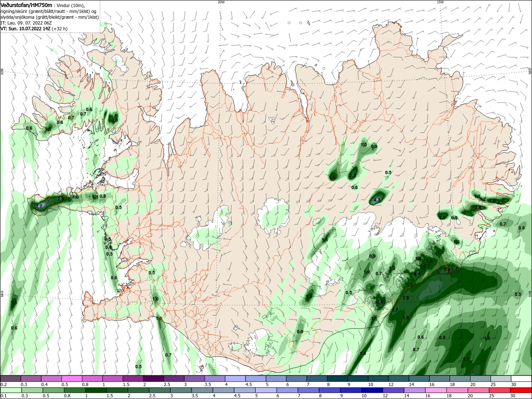Select upper legend swatch between 9 and 10
This screenshot has width=532, height=399.
358,379
